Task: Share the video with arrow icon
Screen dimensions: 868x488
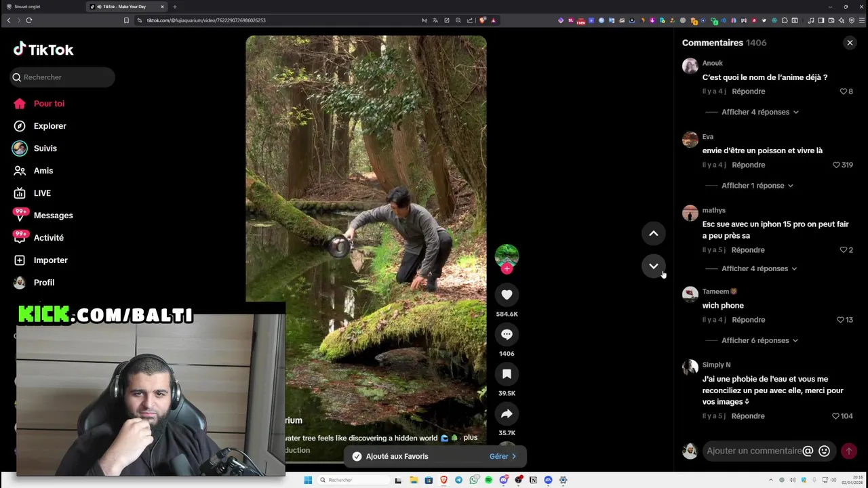Action: 507,414
